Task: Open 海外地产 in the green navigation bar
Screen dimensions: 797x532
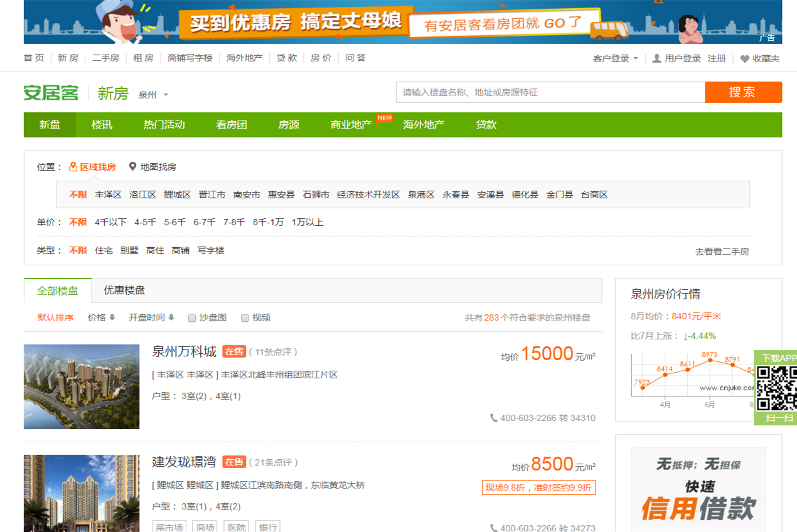Action: [424, 125]
